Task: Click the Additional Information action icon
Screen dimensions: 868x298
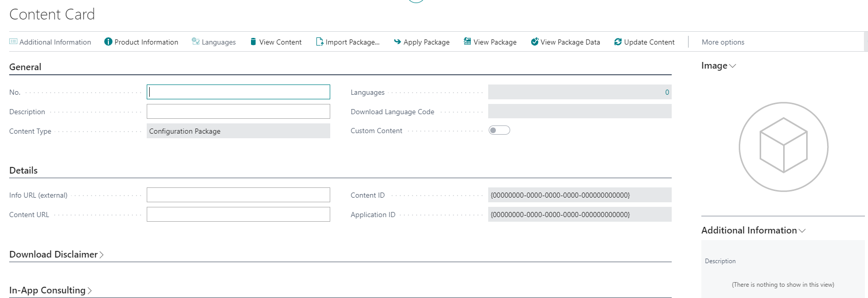Action: click(13, 42)
